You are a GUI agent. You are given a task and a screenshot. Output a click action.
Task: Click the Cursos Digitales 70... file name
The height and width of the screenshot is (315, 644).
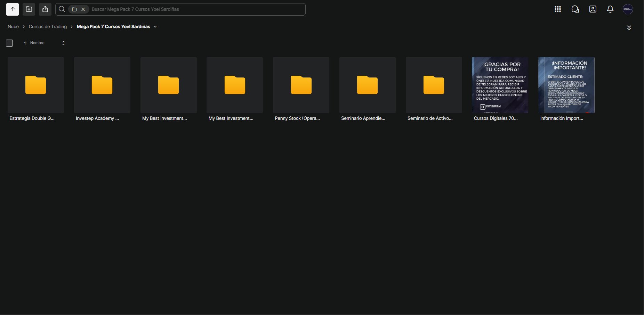click(496, 118)
